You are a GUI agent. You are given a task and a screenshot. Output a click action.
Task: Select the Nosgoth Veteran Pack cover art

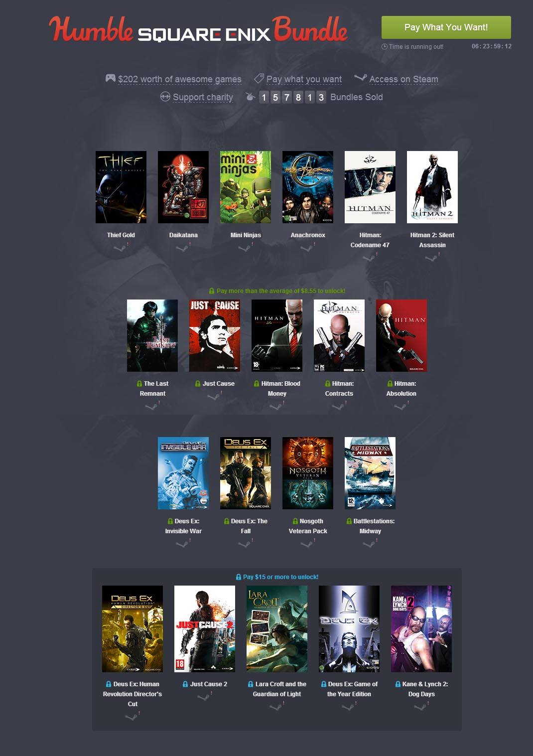coord(308,473)
